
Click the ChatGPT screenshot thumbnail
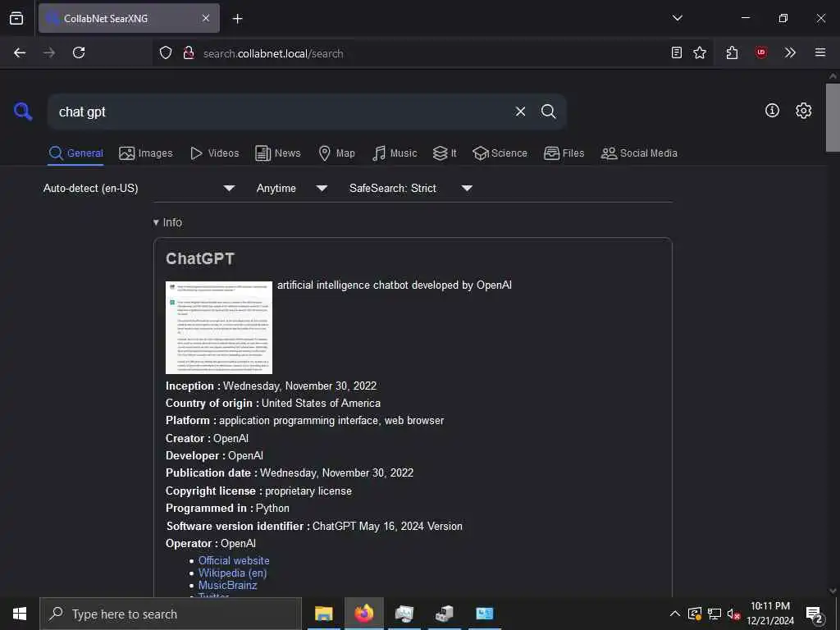pyautogui.click(x=218, y=327)
